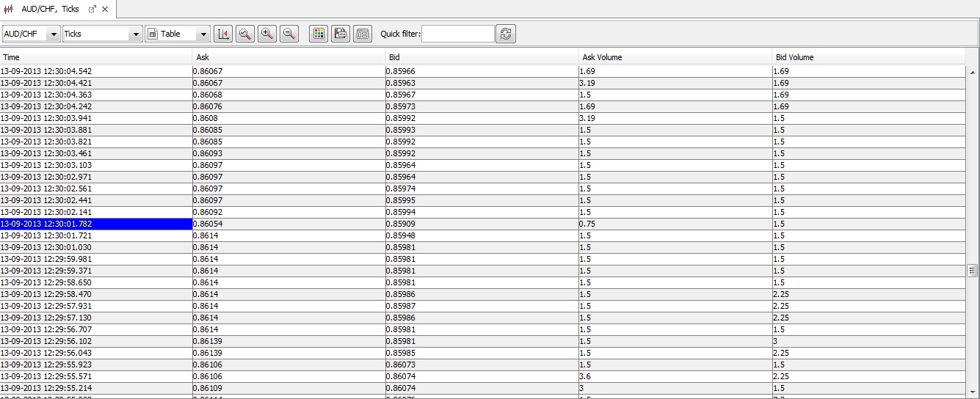Click the zoom in magnifier icon
Image resolution: width=980 pixels, height=399 pixels.
(x=268, y=34)
